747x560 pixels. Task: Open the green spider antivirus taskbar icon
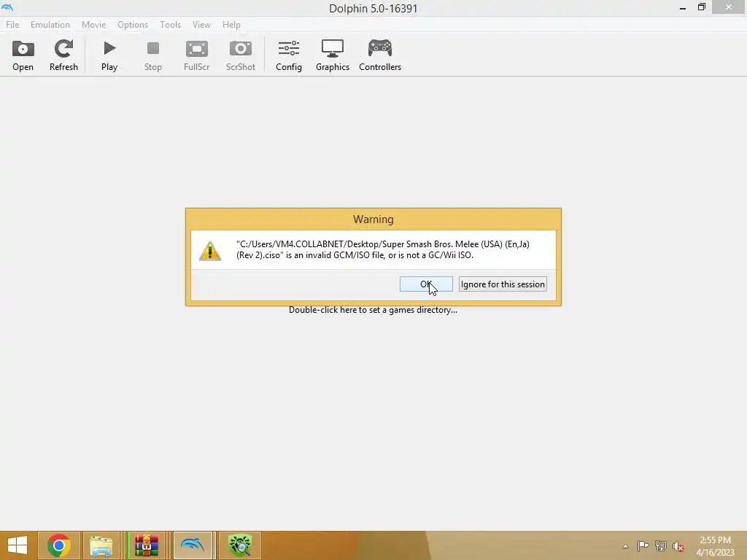(x=239, y=545)
